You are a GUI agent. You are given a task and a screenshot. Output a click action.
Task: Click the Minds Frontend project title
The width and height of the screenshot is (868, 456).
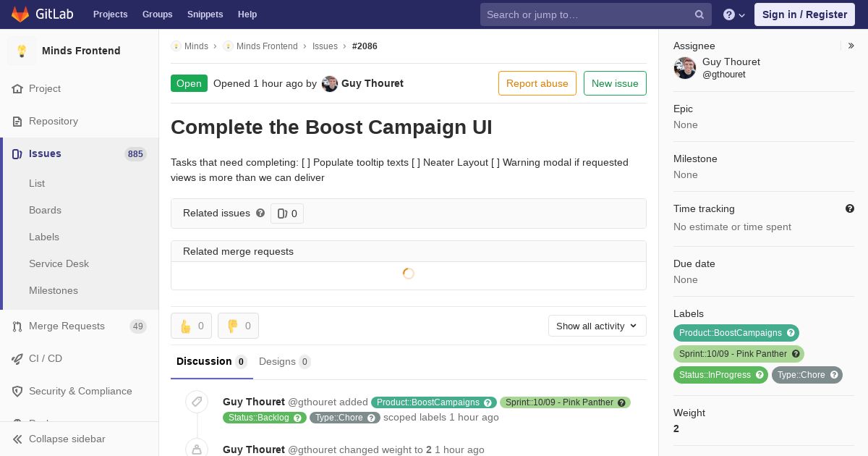point(81,51)
